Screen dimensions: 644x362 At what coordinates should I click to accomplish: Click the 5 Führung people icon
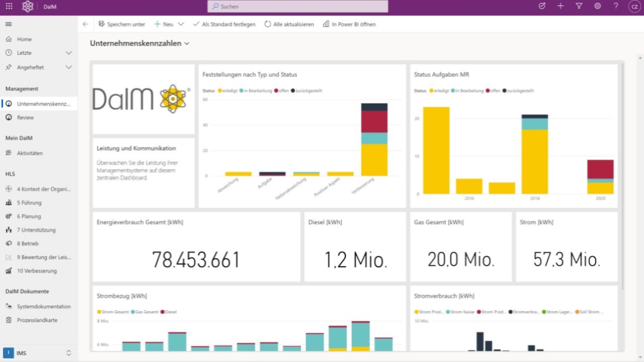pos(9,203)
